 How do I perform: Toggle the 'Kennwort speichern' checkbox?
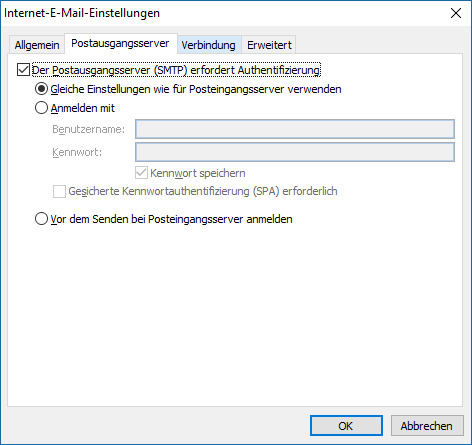[141, 173]
